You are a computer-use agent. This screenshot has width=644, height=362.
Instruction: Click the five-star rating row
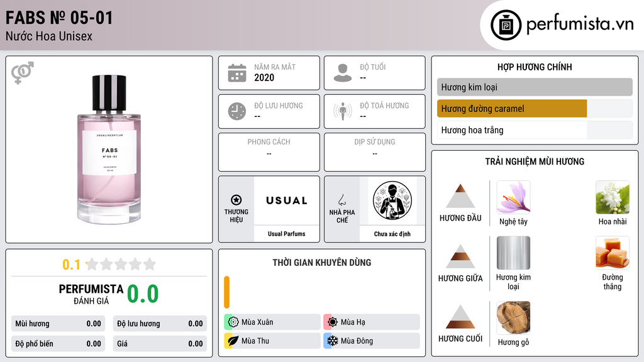pos(121,264)
